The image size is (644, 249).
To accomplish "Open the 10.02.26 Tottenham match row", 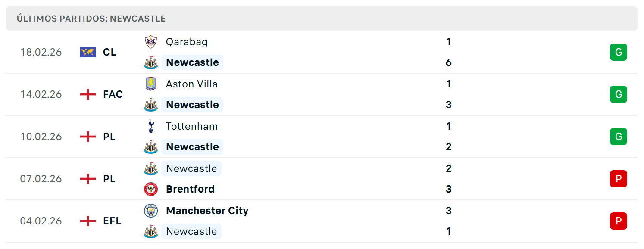I will point(322,137).
